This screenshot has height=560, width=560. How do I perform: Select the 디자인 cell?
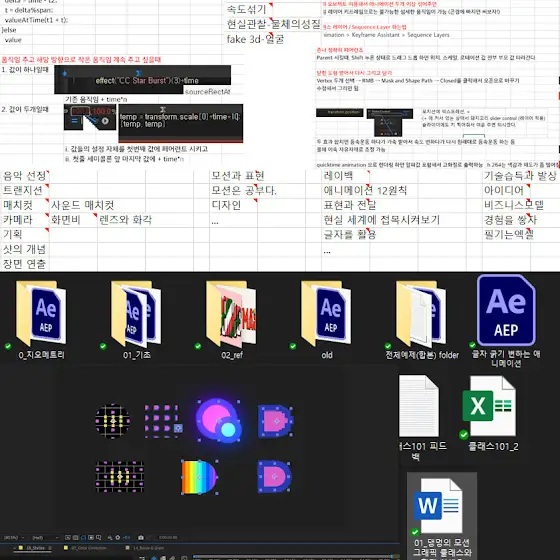(x=234, y=205)
